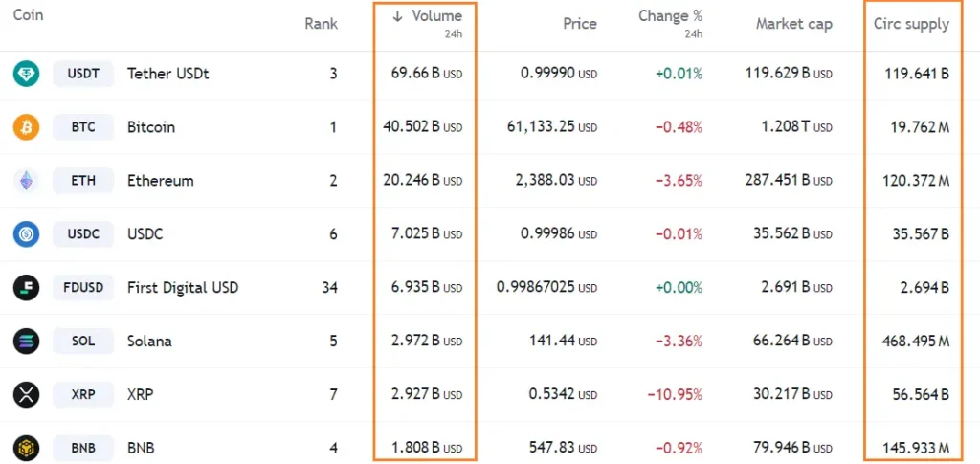Image resolution: width=980 pixels, height=464 pixels.
Task: Click the 66.264 B USD market cap
Action: pos(792,341)
